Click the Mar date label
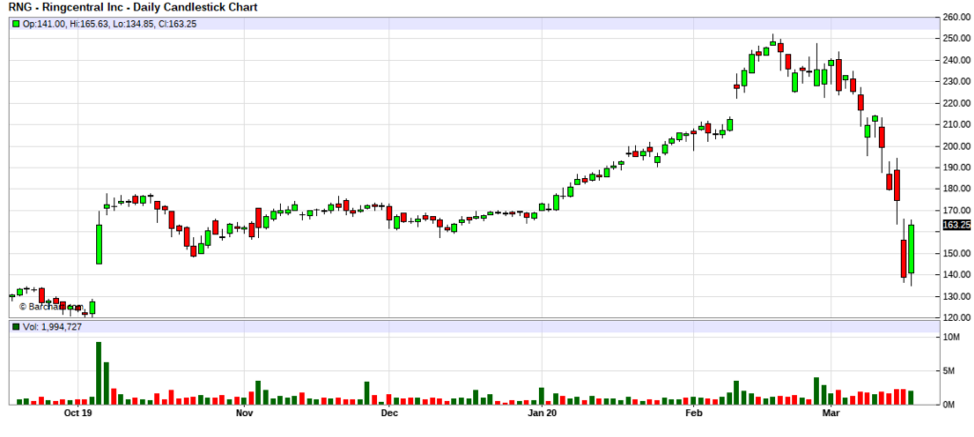The height and width of the screenshot is (437, 974). pyautogui.click(x=831, y=412)
